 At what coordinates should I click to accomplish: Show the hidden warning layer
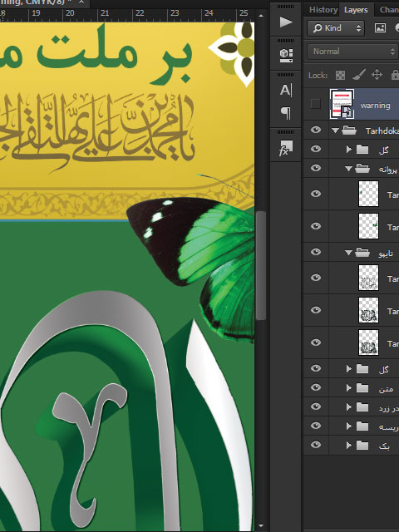[x=316, y=104]
